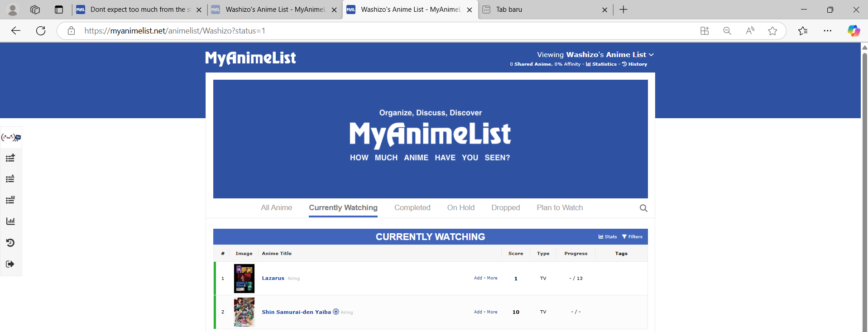
Task: Open the Filters panel in list header
Action: pos(632,237)
